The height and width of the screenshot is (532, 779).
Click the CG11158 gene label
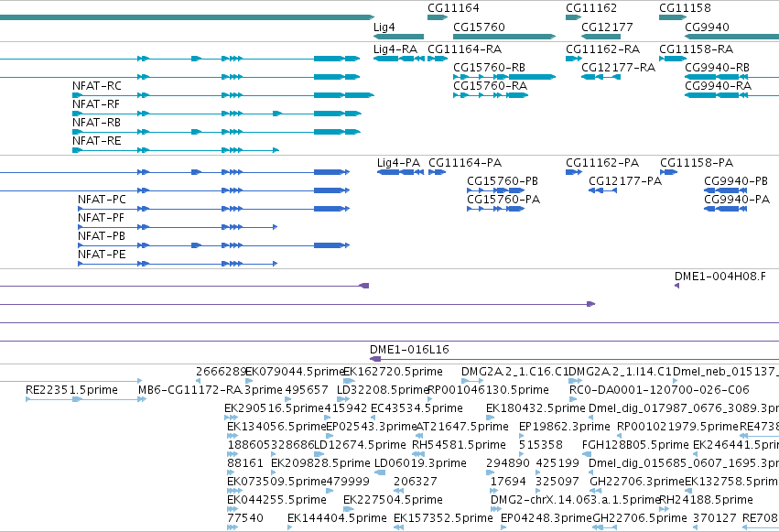(685, 8)
